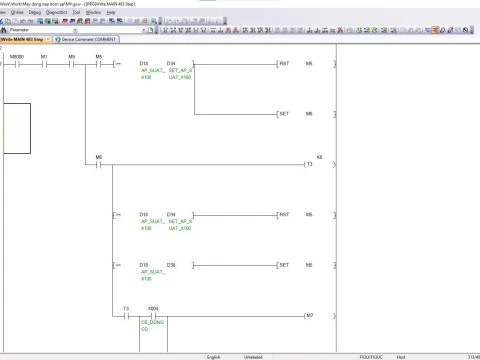Select the Closed Branch contact tool
The image size is (480, 360).
click(188, 30)
